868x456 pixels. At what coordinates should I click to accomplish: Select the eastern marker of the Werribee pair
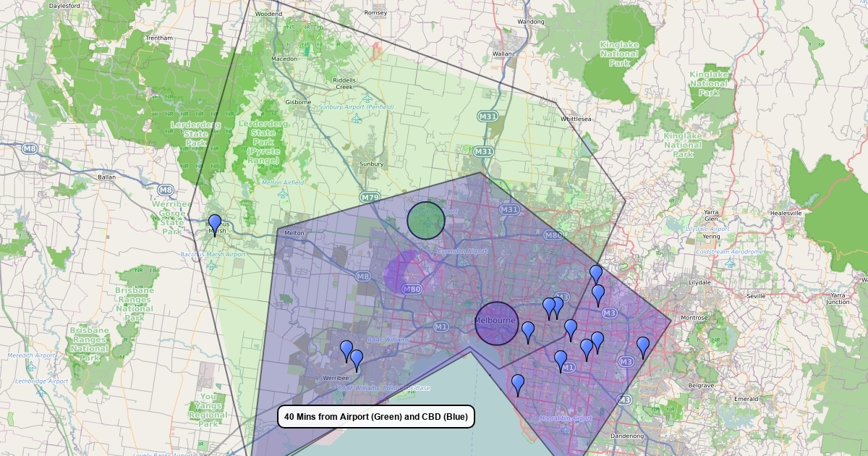[357, 359]
